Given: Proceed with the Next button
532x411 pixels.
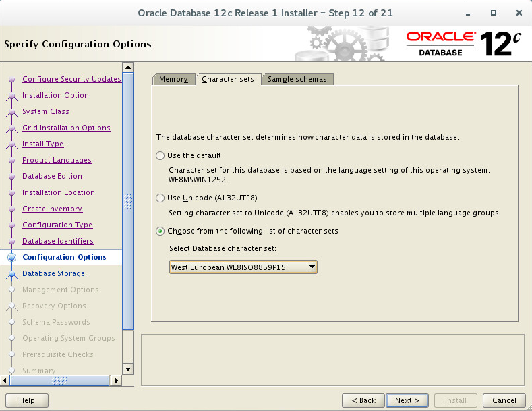Looking at the screenshot, I should (407, 400).
